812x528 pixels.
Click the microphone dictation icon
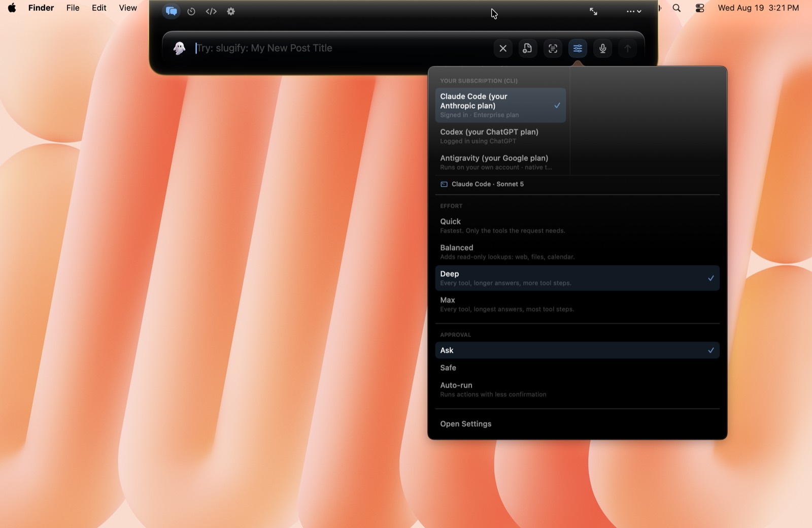coord(602,48)
